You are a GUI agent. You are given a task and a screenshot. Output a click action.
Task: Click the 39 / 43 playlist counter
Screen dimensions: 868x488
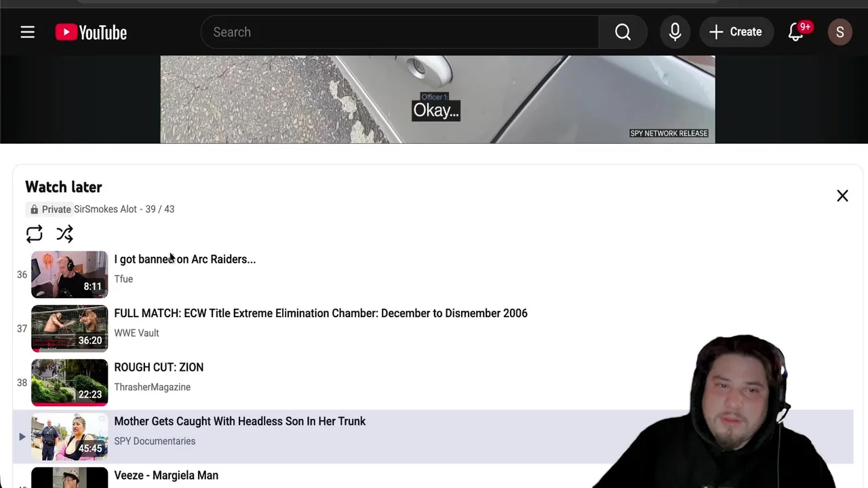click(159, 209)
